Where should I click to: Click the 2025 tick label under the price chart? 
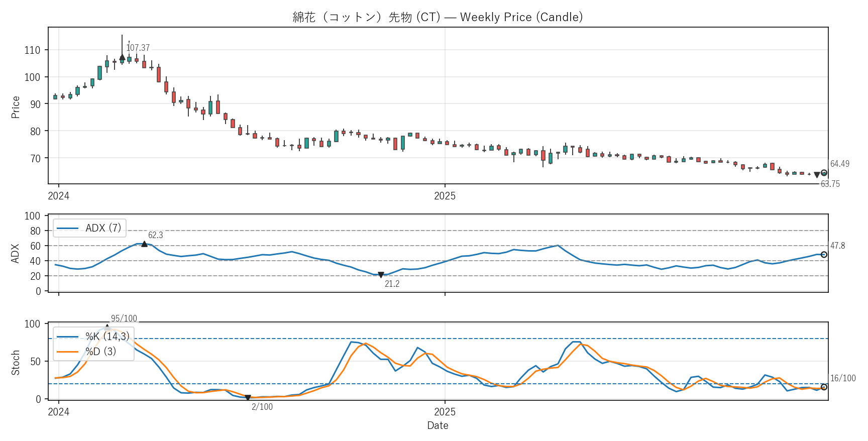click(445, 196)
